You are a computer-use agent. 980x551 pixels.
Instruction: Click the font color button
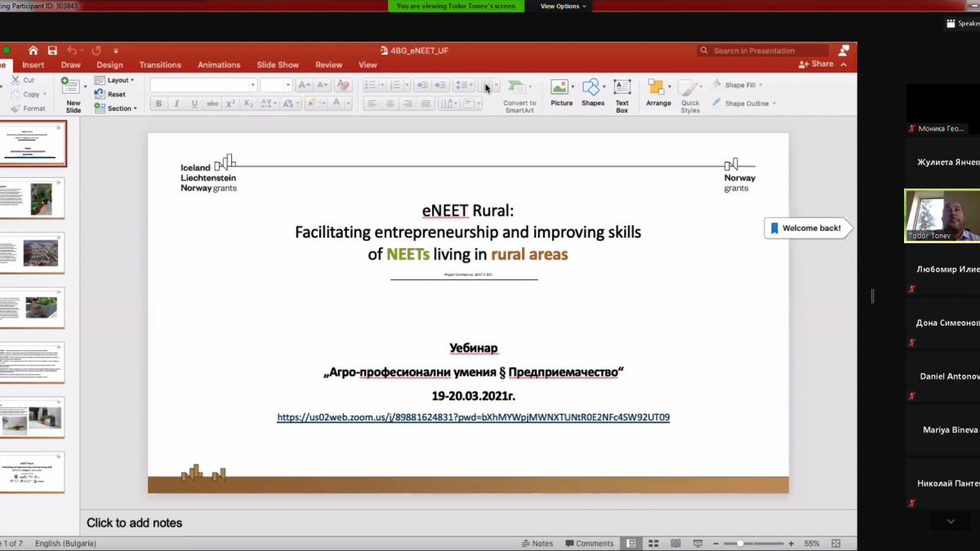pyautogui.click(x=336, y=104)
